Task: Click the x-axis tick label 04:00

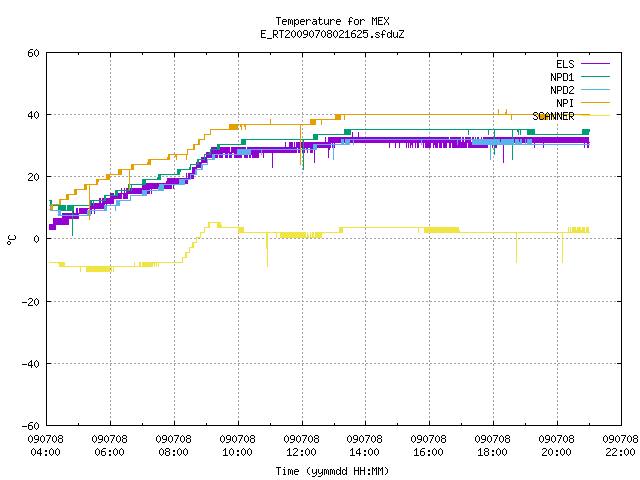Action: [x=45, y=452]
